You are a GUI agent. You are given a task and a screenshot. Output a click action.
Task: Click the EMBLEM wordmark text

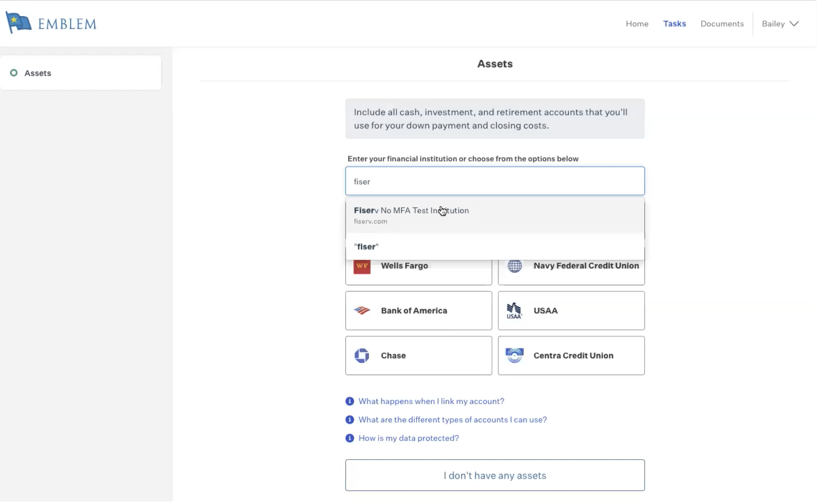pyautogui.click(x=67, y=24)
